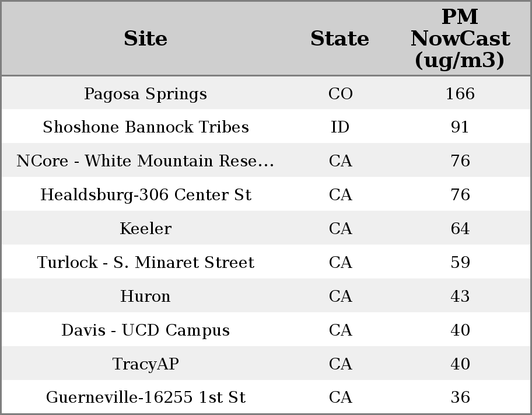Choose the Huron site entry
Viewport: 532px width, 415px height.
coord(145,297)
